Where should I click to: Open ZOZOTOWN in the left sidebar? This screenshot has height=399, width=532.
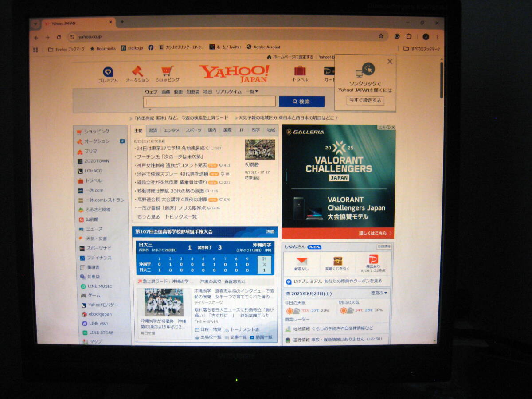[x=94, y=161]
